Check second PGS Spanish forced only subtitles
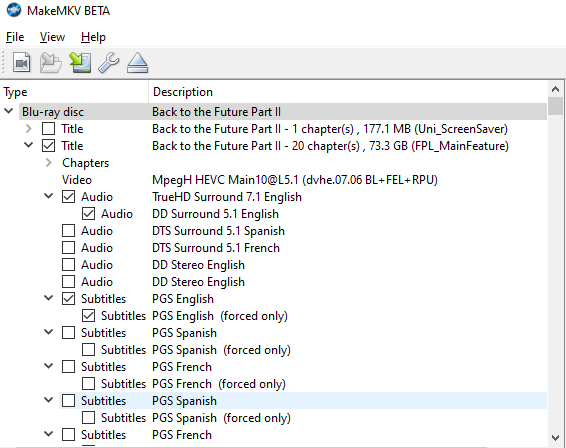Viewport: 566px width, 448px height. [88, 417]
